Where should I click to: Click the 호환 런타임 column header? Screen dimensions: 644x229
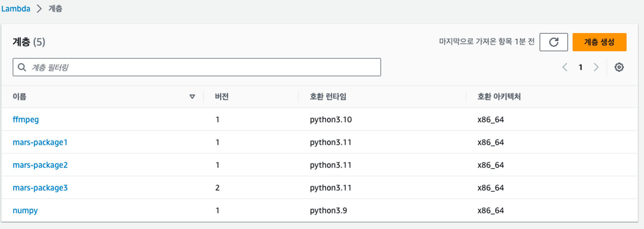328,97
